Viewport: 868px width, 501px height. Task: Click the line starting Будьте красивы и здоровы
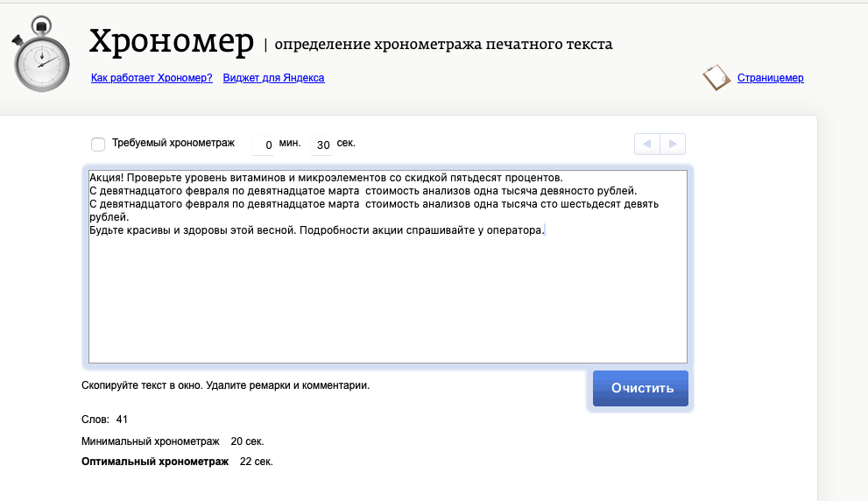point(317,230)
